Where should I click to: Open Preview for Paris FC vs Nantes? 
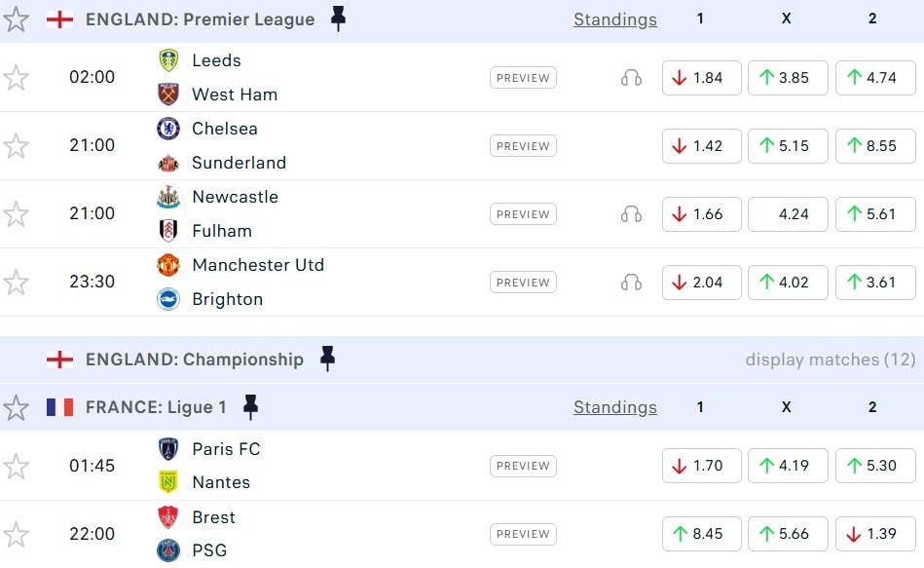coord(523,466)
